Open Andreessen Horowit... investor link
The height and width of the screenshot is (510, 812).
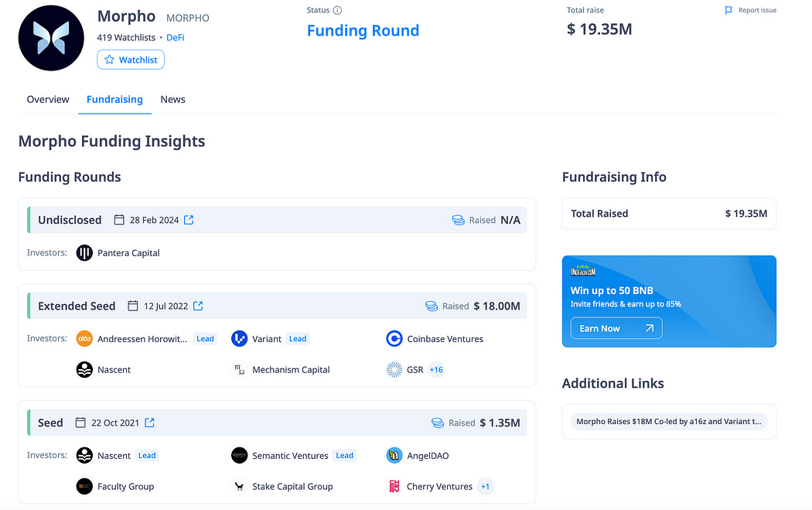142,338
